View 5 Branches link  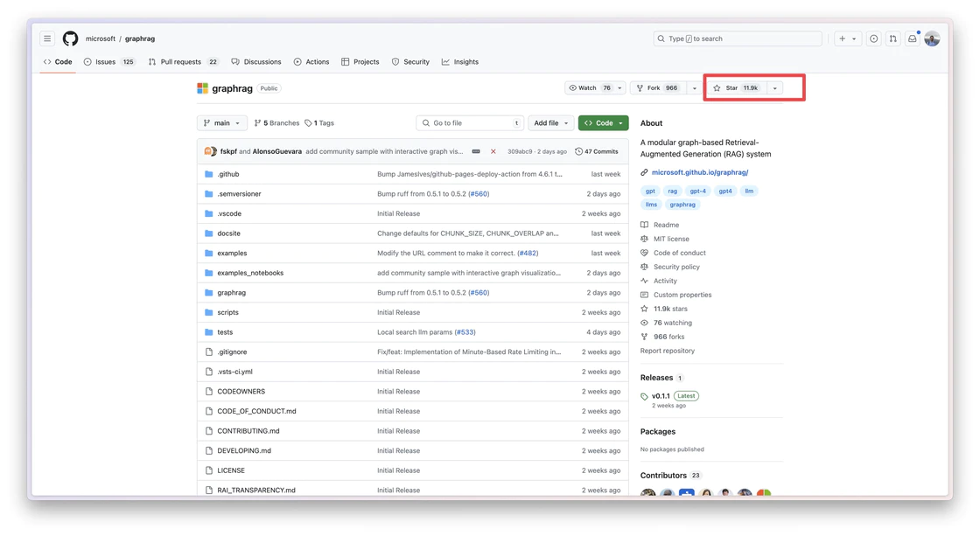(276, 123)
